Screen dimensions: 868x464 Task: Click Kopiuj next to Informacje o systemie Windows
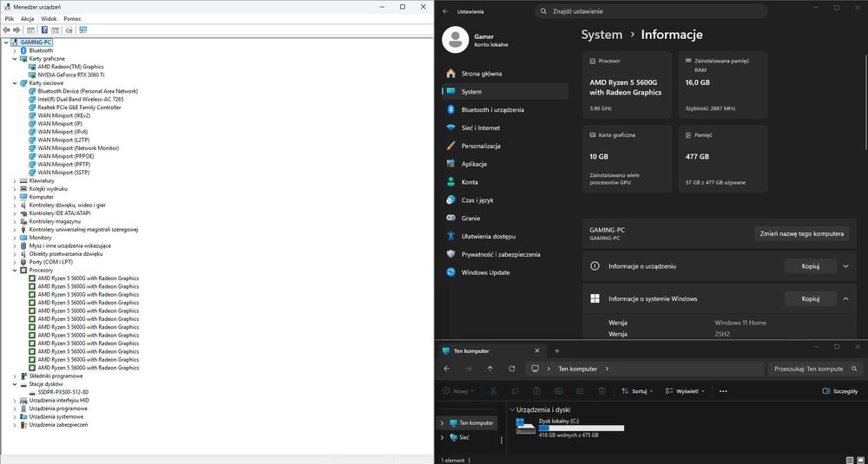pos(811,298)
